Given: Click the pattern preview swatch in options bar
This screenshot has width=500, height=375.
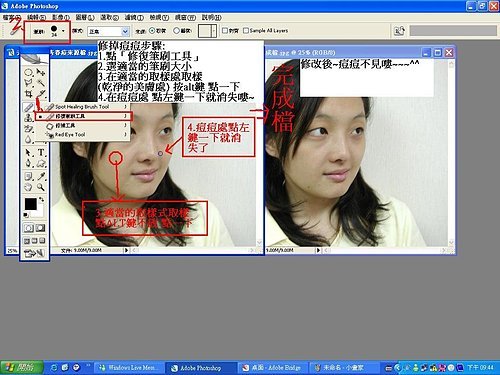Looking at the screenshot, I should pos(205,31).
